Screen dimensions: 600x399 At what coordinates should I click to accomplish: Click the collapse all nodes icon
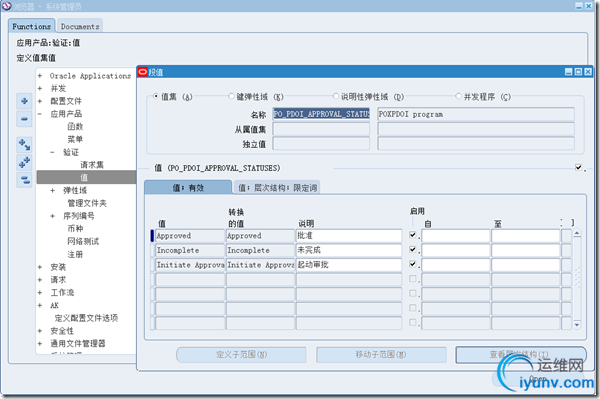coord(24,180)
